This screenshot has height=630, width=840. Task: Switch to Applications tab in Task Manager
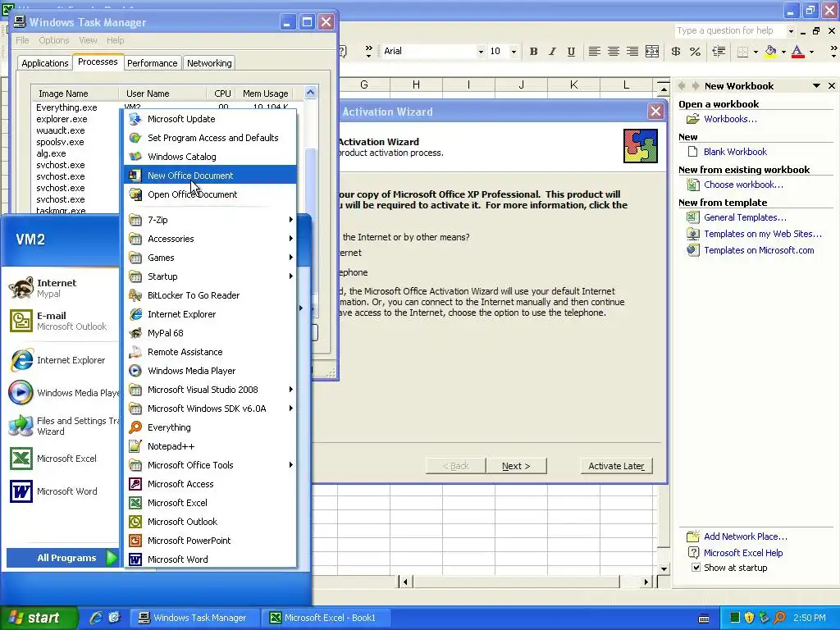click(x=45, y=63)
